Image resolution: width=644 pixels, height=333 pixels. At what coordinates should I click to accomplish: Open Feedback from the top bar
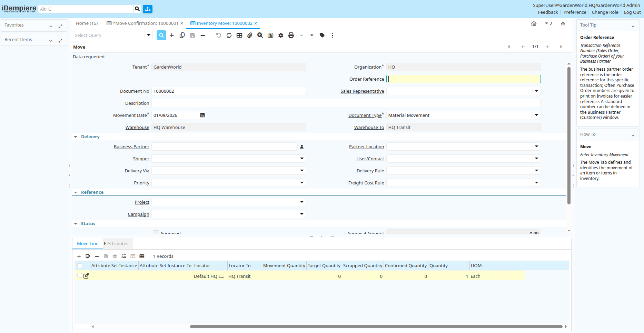coord(548,12)
